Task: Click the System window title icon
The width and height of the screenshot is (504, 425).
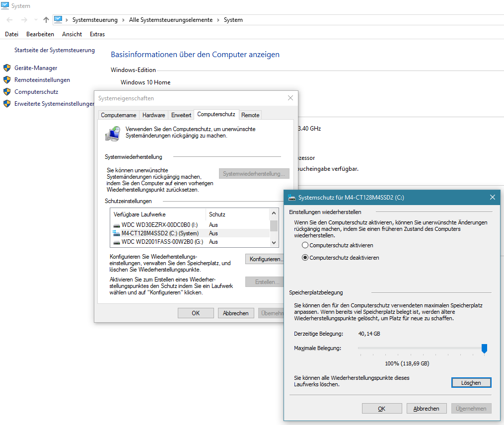Action: (5, 6)
